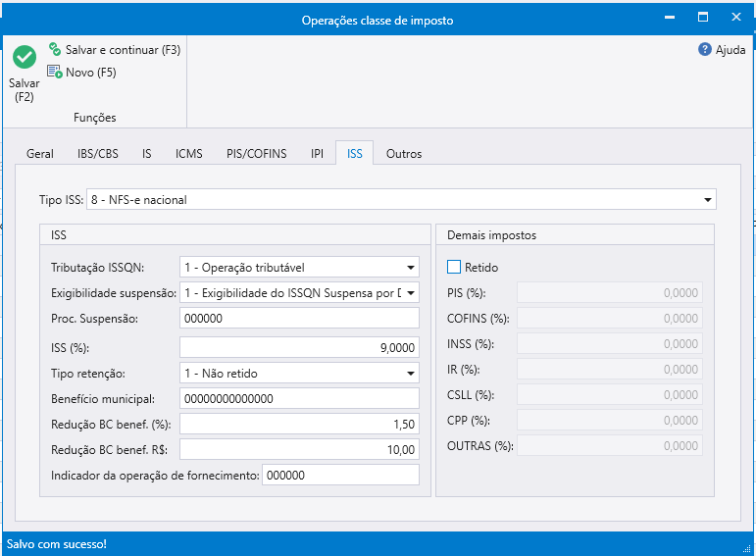Select the ICMS tab
The image size is (756, 556).
pos(188,154)
